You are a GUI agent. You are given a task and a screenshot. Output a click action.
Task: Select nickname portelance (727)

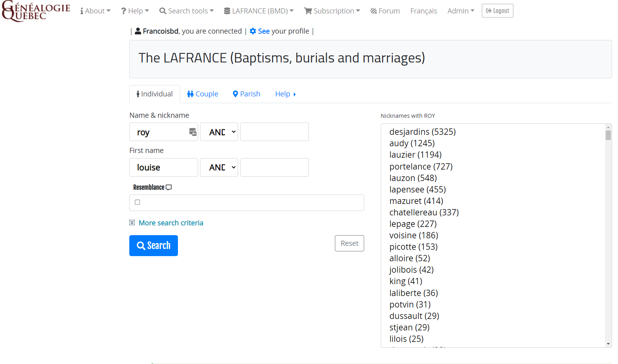coord(421,166)
